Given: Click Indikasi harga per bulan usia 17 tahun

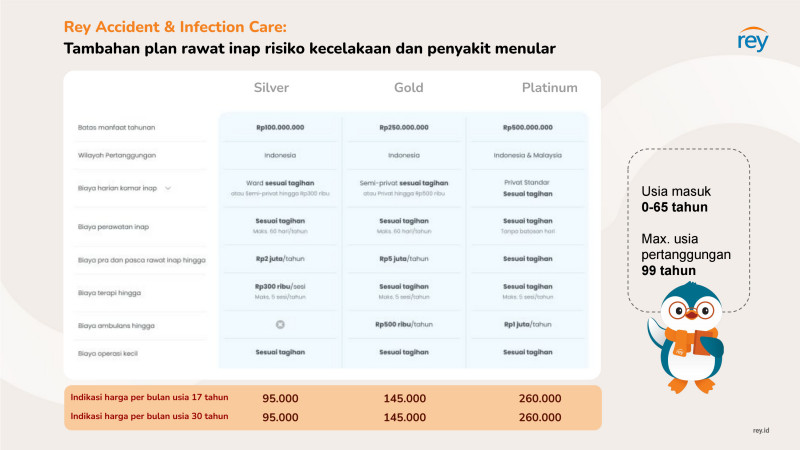Looking at the screenshot, I should (149, 397).
